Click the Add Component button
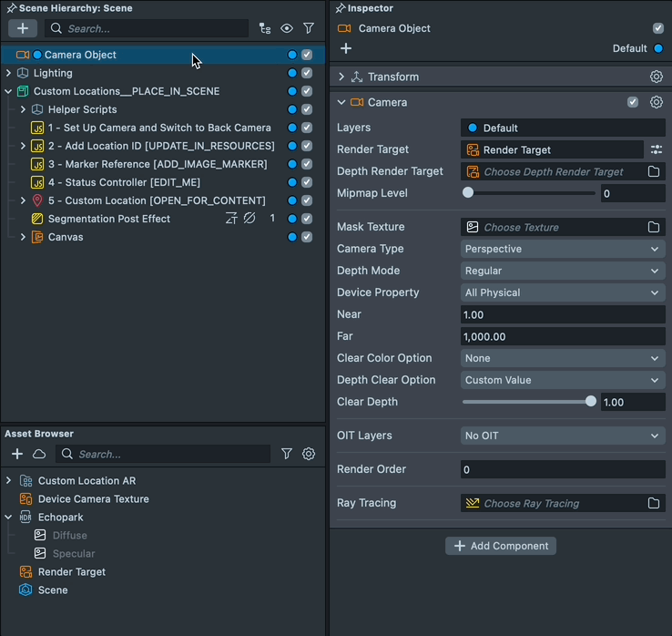 pyautogui.click(x=501, y=546)
